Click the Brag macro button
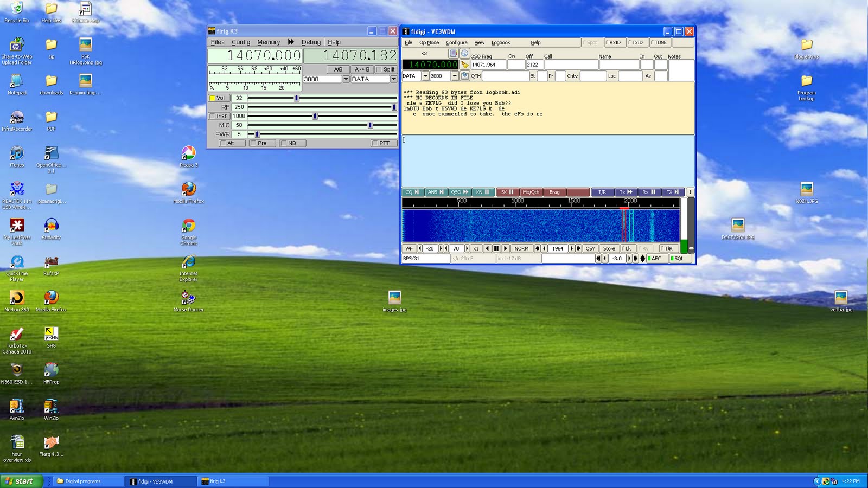This screenshot has width=868, height=488. point(554,192)
